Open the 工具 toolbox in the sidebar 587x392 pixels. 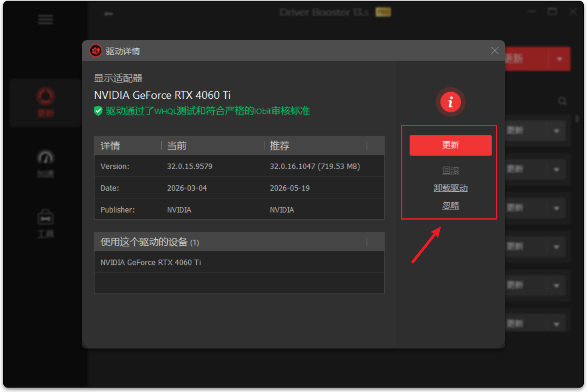coord(46,224)
